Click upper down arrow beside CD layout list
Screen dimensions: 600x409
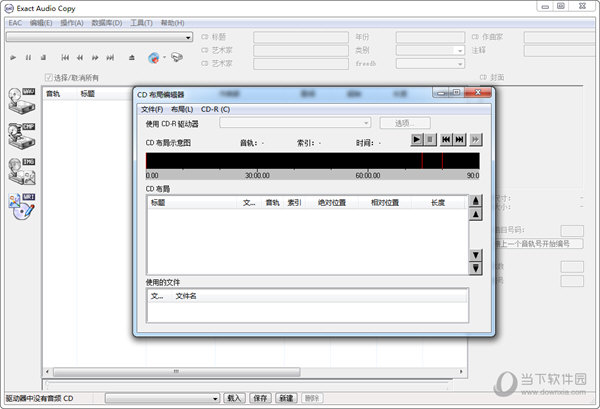475,255
